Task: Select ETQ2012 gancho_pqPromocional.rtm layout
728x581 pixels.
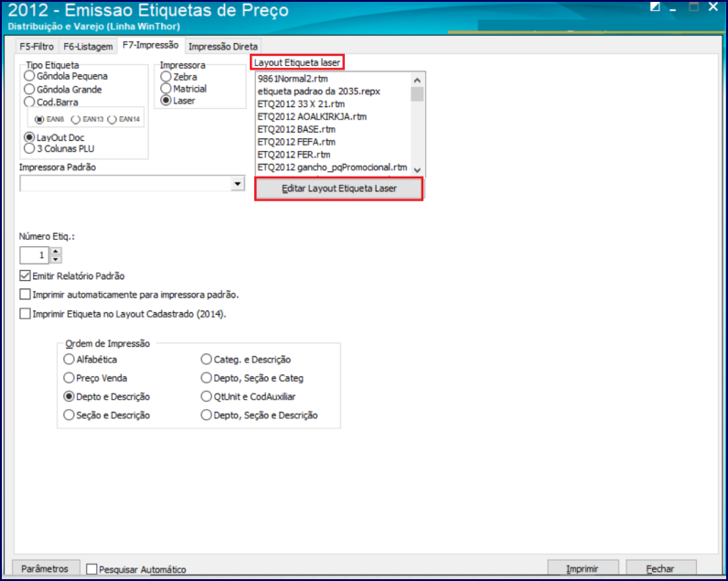Action: (x=333, y=167)
